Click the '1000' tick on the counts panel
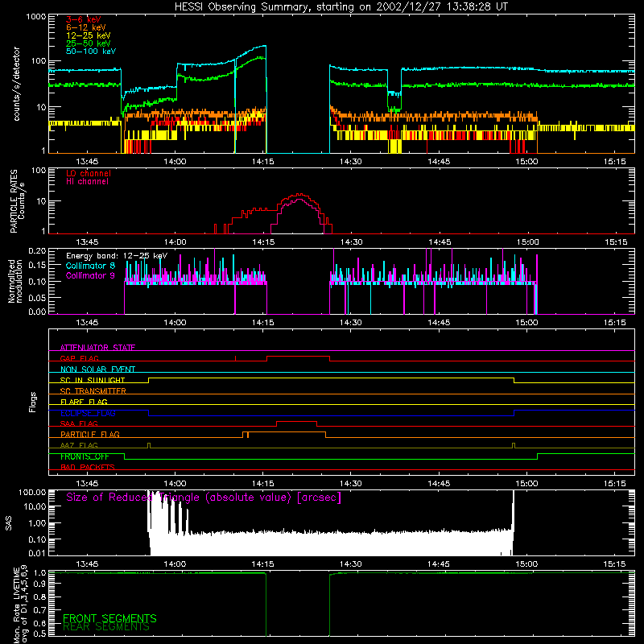 pyautogui.click(x=35, y=17)
